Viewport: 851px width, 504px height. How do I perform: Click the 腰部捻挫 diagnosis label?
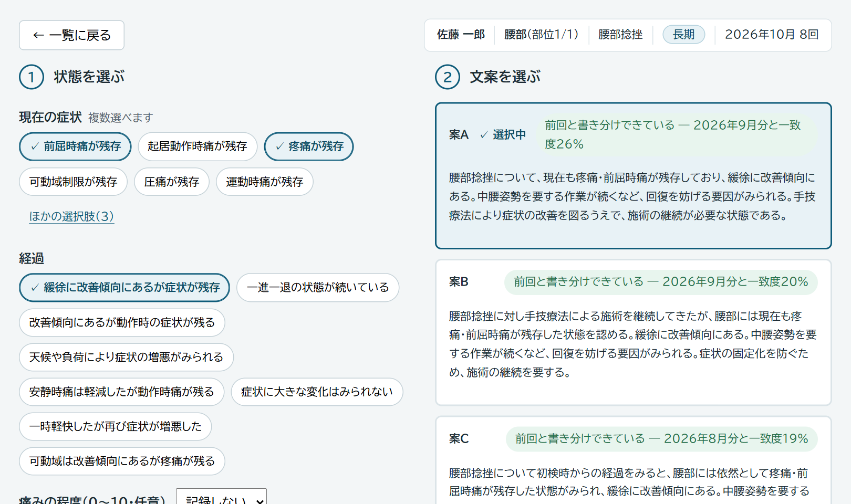click(x=620, y=35)
